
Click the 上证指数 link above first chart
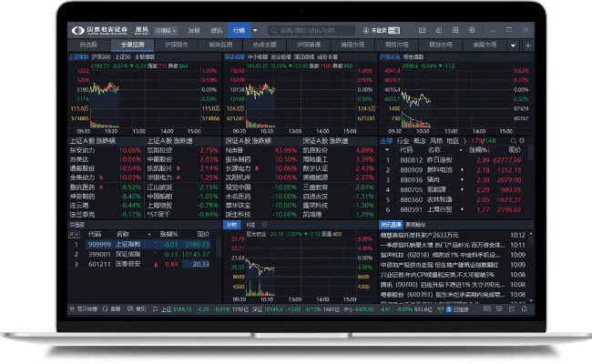78,56
